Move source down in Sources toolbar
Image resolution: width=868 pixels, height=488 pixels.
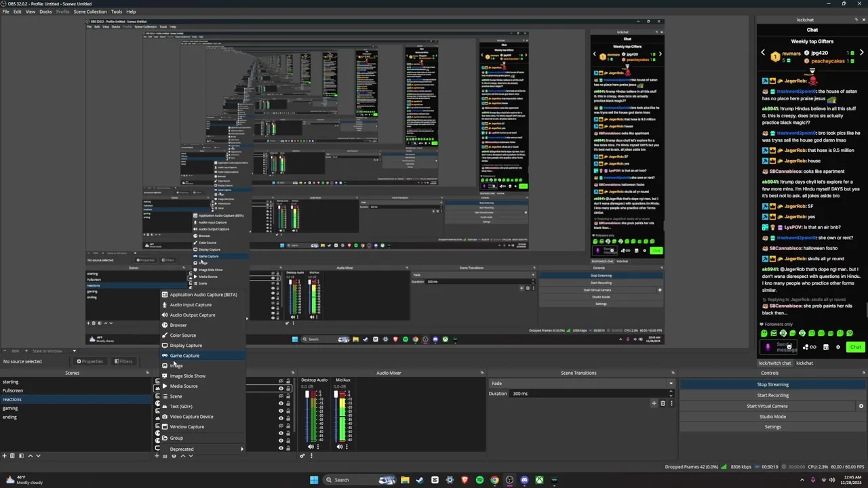click(191, 456)
